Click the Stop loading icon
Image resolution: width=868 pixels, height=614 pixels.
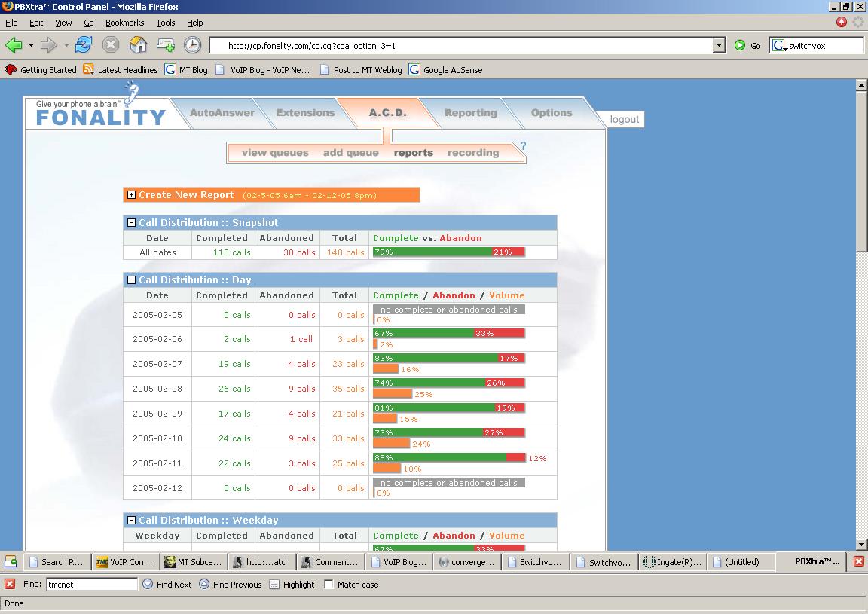coord(111,45)
